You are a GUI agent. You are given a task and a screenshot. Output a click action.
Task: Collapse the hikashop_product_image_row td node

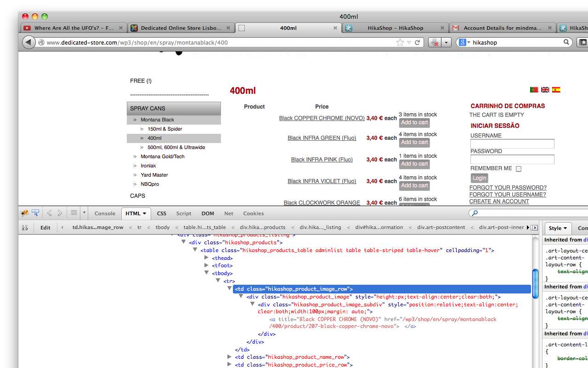pos(229,288)
